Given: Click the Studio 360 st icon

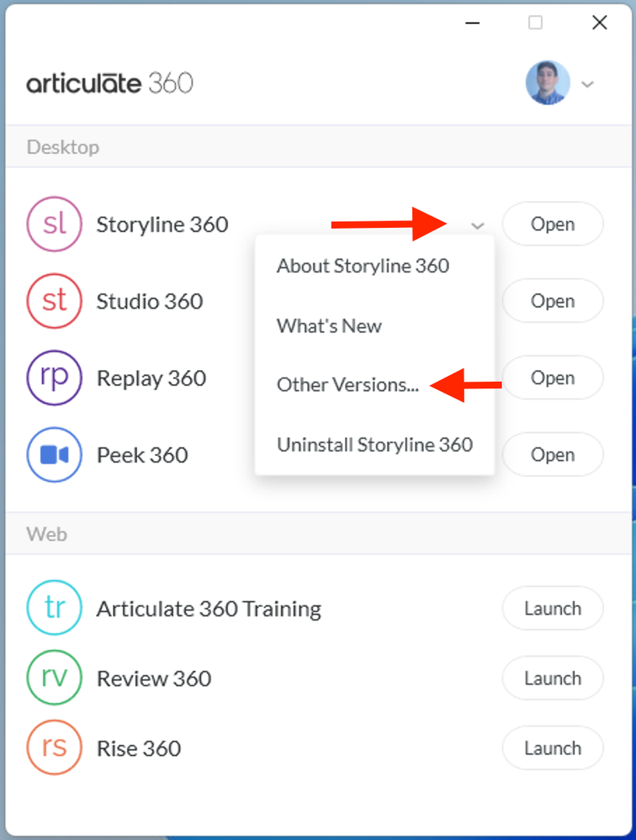Looking at the screenshot, I should pos(54,301).
